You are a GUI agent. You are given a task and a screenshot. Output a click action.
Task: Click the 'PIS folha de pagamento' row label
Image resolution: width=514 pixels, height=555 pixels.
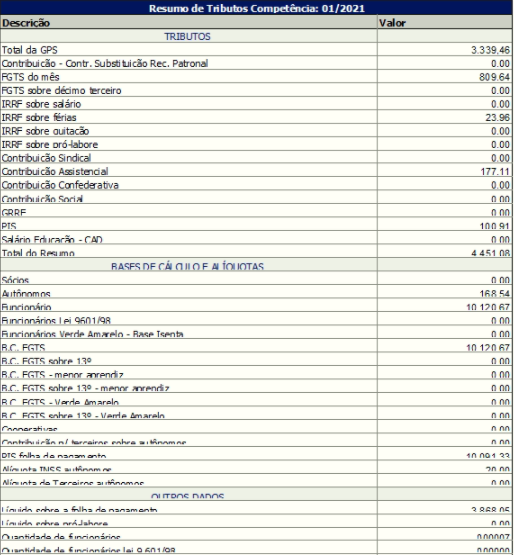pyautogui.click(x=54, y=456)
